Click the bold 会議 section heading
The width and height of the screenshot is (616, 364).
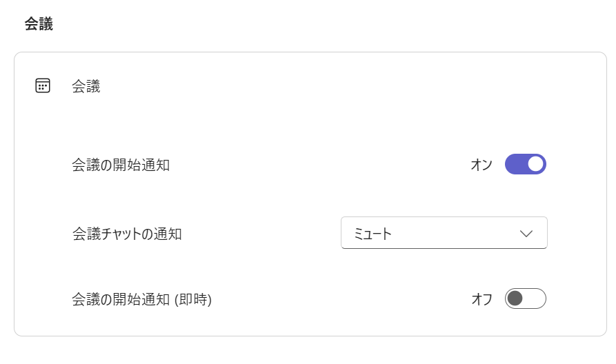click(x=39, y=24)
